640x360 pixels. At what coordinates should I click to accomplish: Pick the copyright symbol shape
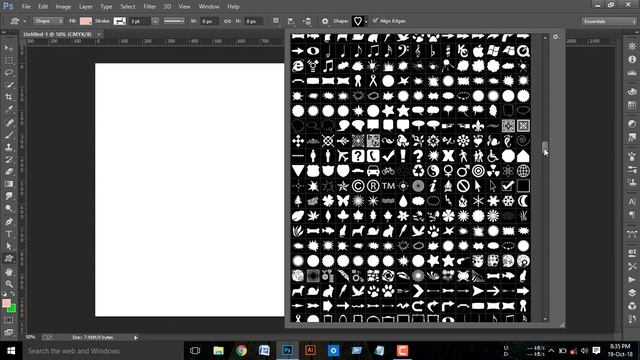[358, 186]
